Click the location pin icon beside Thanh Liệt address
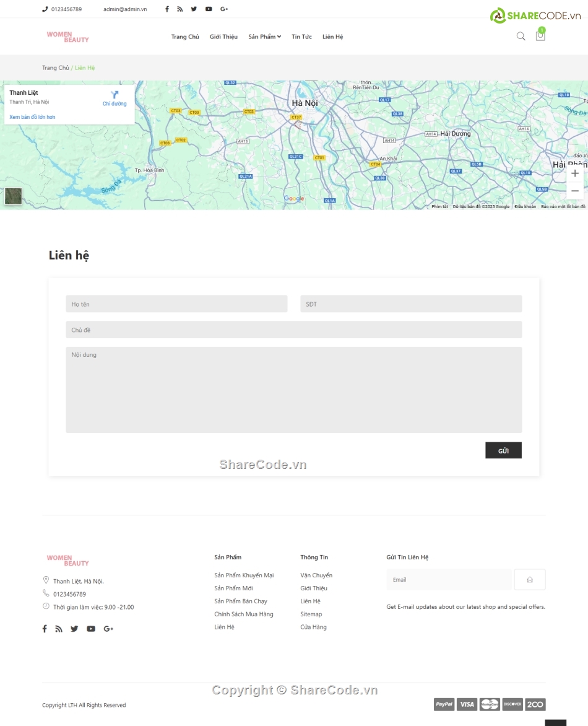 coord(46,580)
